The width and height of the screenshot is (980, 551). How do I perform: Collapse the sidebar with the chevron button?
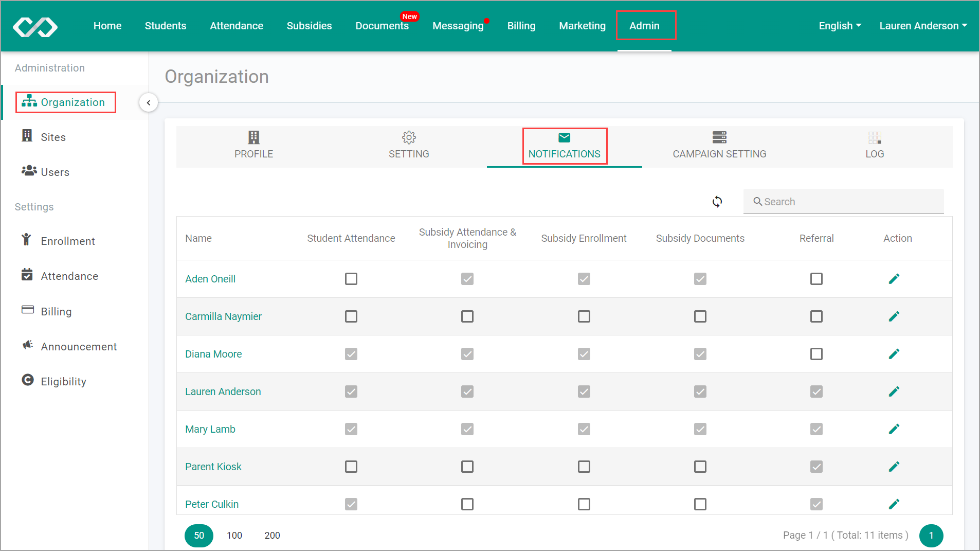[149, 102]
